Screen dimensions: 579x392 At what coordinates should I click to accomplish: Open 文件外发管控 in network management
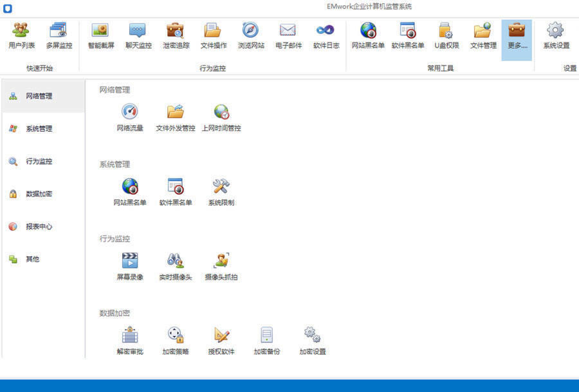176,118
